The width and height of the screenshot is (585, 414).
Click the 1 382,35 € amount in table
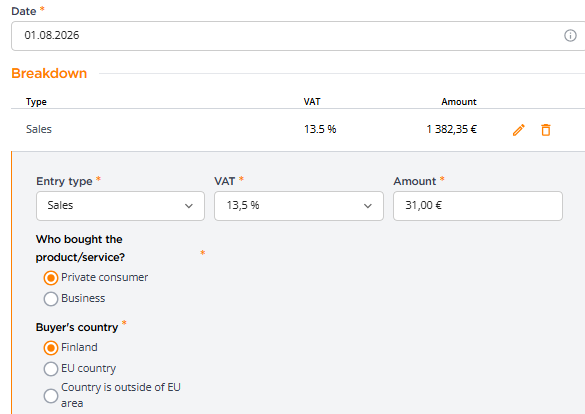(x=451, y=129)
